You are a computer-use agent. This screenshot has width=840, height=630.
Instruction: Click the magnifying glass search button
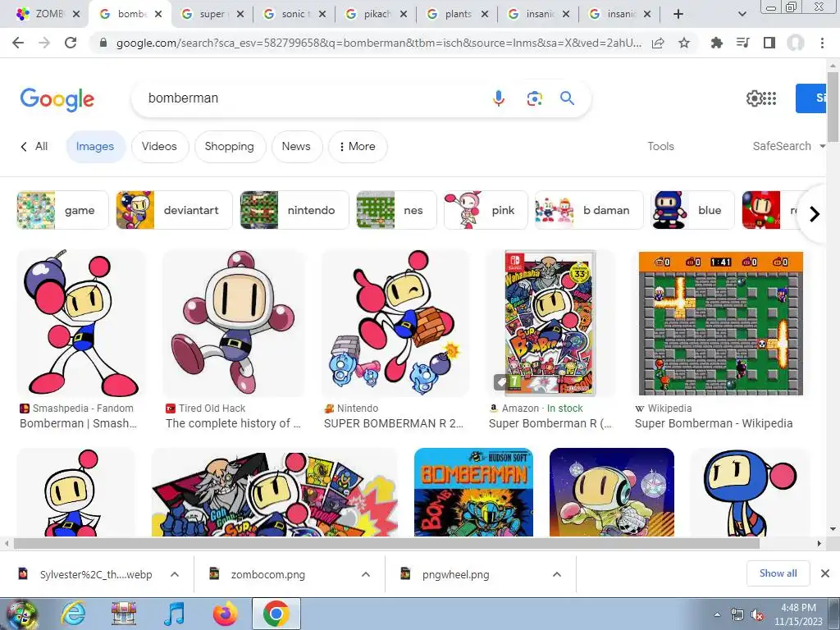[x=568, y=98]
